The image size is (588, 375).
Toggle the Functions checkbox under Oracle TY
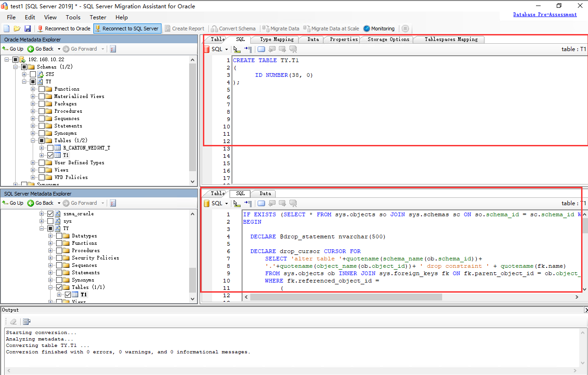click(x=41, y=89)
